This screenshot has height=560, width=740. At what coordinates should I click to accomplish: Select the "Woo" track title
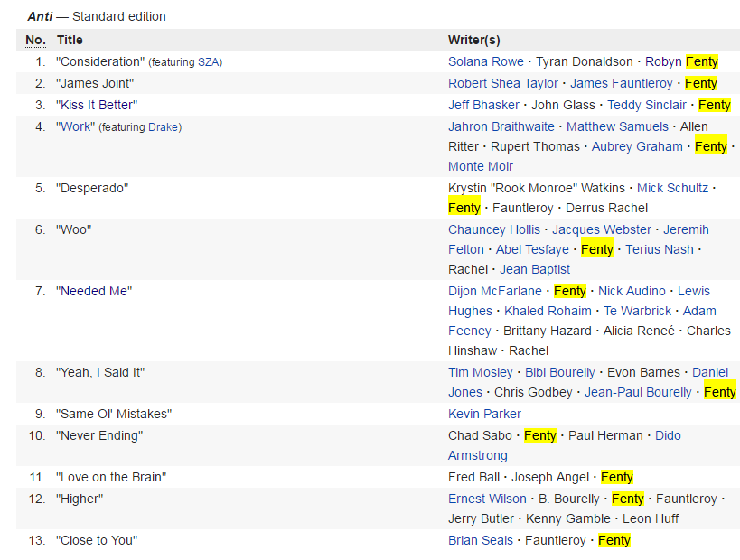73,229
